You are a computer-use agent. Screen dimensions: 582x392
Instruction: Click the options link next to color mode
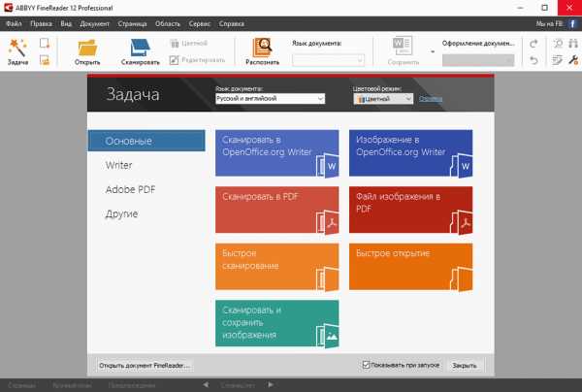pyautogui.click(x=430, y=99)
